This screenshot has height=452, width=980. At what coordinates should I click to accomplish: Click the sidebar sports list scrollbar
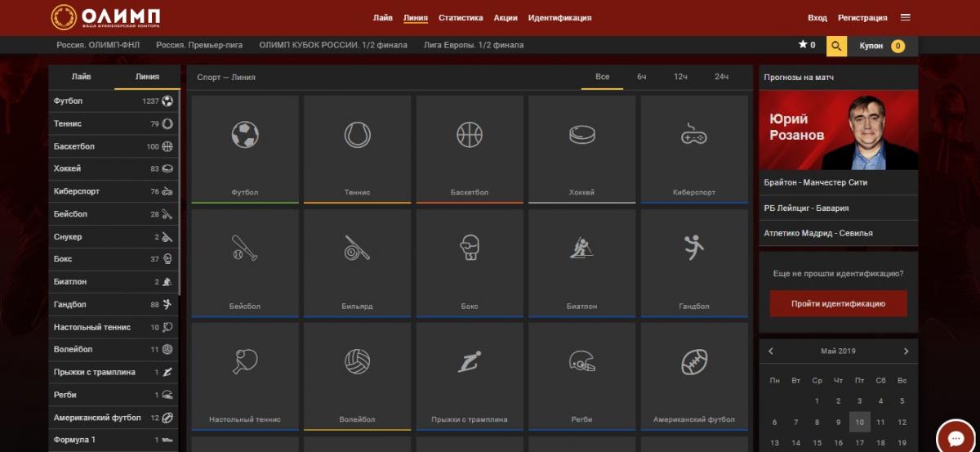[179, 192]
